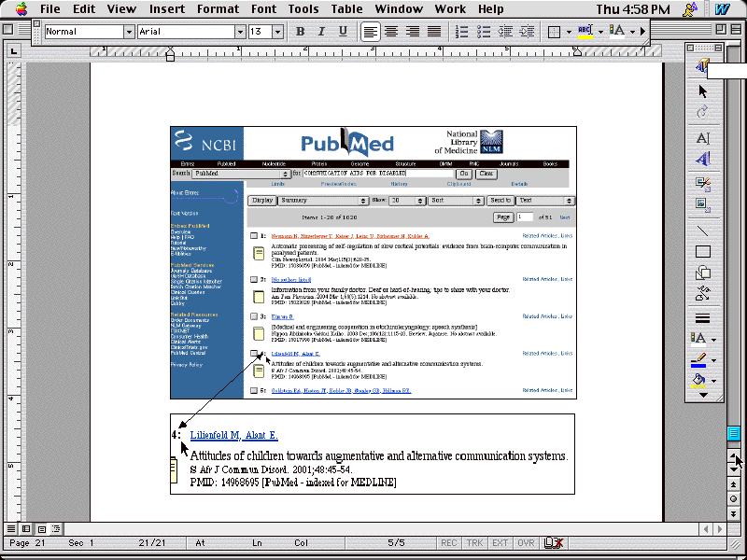
Task: Open the Apple menu
Action: click(x=21, y=9)
